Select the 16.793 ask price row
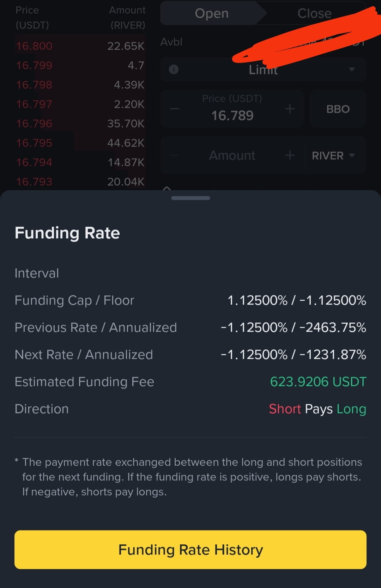This screenshot has height=588, width=381. click(80, 182)
